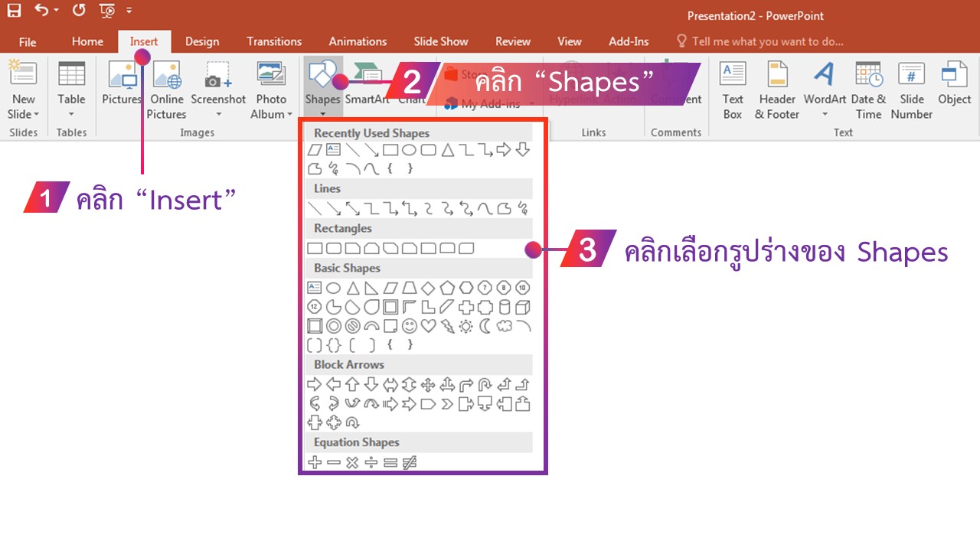Viewport: 980px width, 551px height.
Task: Start slideshow from beginning via quick access icon
Action: [x=107, y=11]
